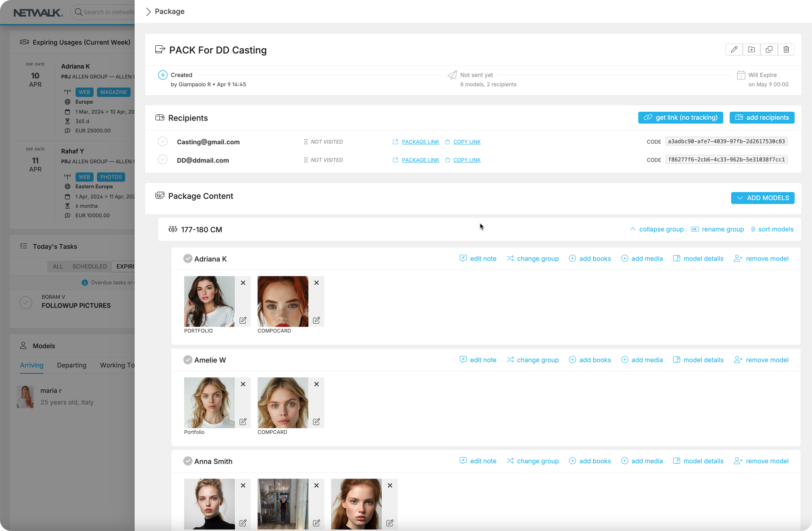Viewport: 812px width, 531px height.
Task: Edit Adriana's PORTFOLIO image via pencil icon
Action: pos(243,320)
